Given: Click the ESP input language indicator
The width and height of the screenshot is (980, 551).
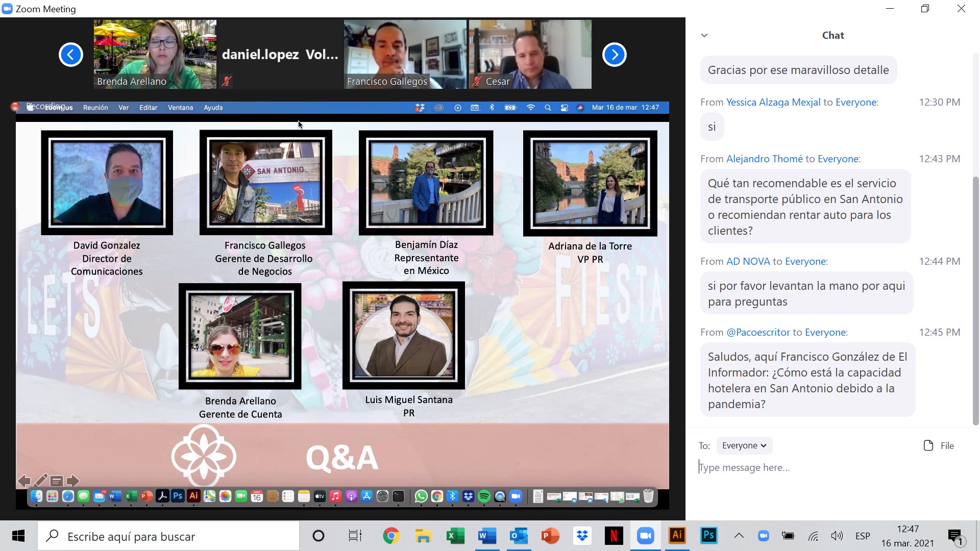Looking at the screenshot, I should pyautogui.click(x=863, y=536).
